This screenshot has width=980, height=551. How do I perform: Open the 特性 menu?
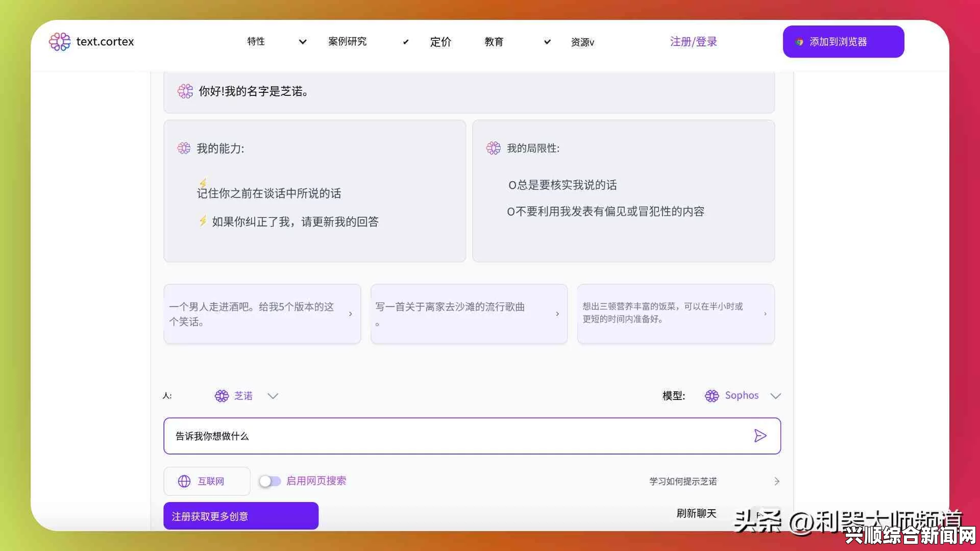pos(256,41)
